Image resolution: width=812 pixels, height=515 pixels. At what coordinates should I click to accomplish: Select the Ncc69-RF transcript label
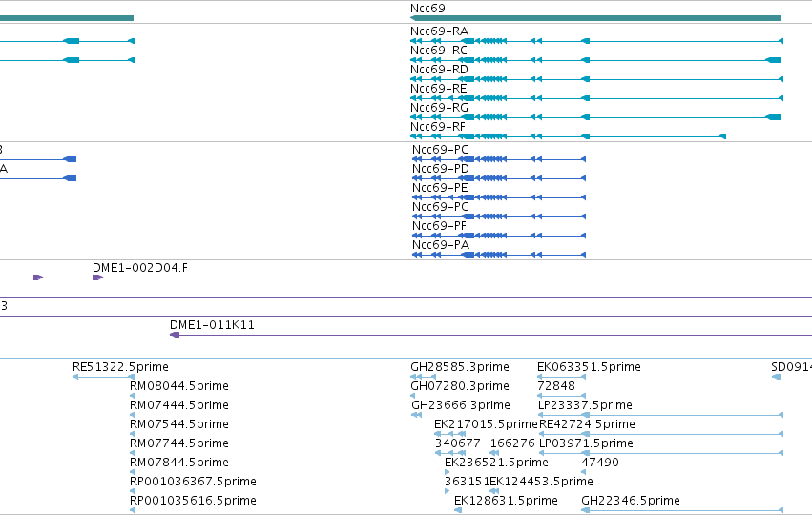coord(438,127)
